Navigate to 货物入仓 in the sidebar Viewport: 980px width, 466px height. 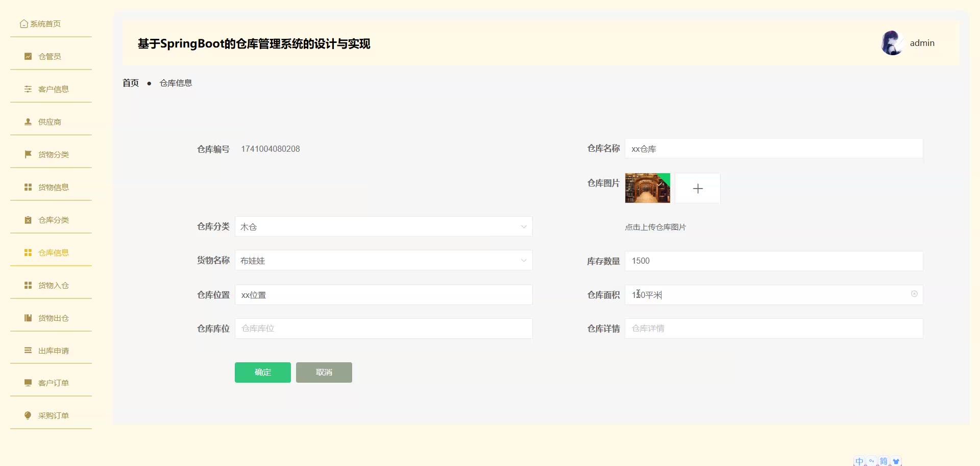click(x=51, y=285)
